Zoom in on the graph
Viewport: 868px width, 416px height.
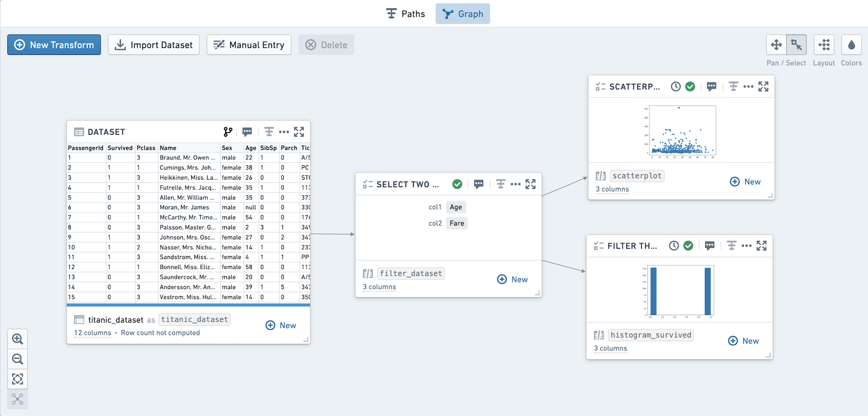(18, 339)
